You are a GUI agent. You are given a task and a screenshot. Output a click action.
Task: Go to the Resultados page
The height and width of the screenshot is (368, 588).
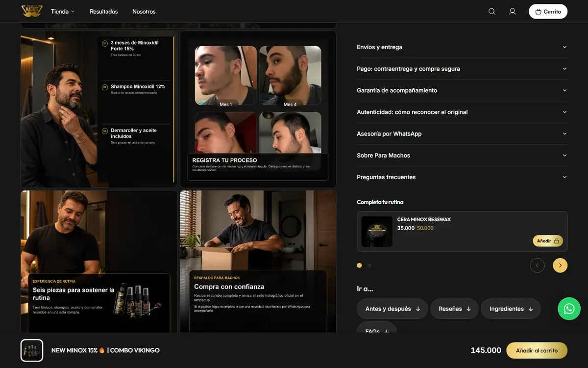(104, 11)
